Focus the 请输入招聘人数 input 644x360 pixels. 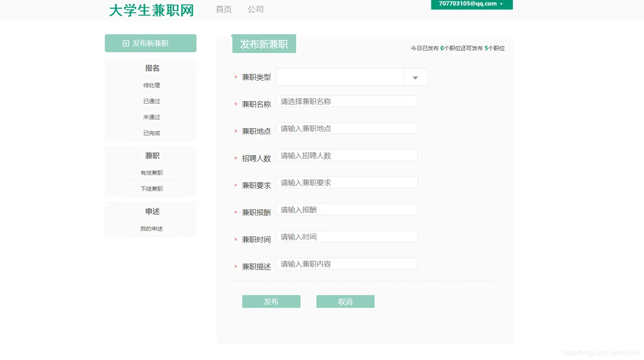[x=347, y=155]
